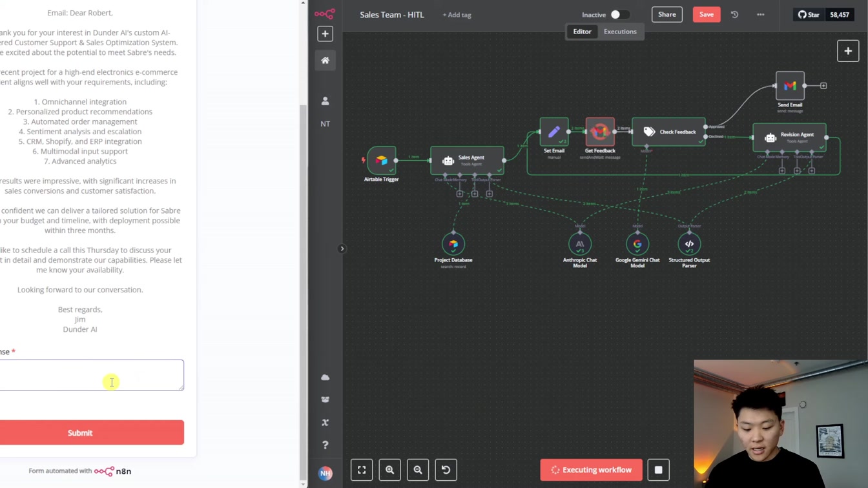Click the GitHub Star button

(x=808, y=14)
